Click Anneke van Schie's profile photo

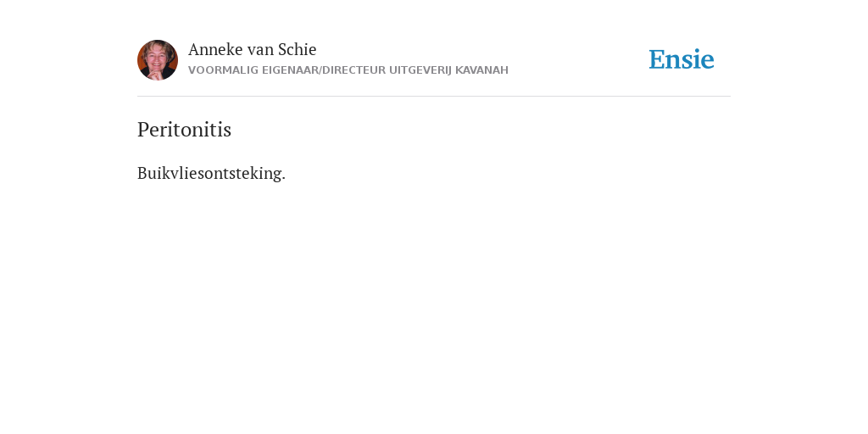tap(158, 60)
